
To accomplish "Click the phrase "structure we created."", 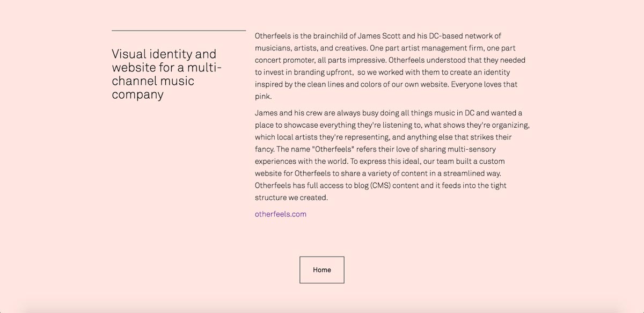I will pyautogui.click(x=291, y=198).
